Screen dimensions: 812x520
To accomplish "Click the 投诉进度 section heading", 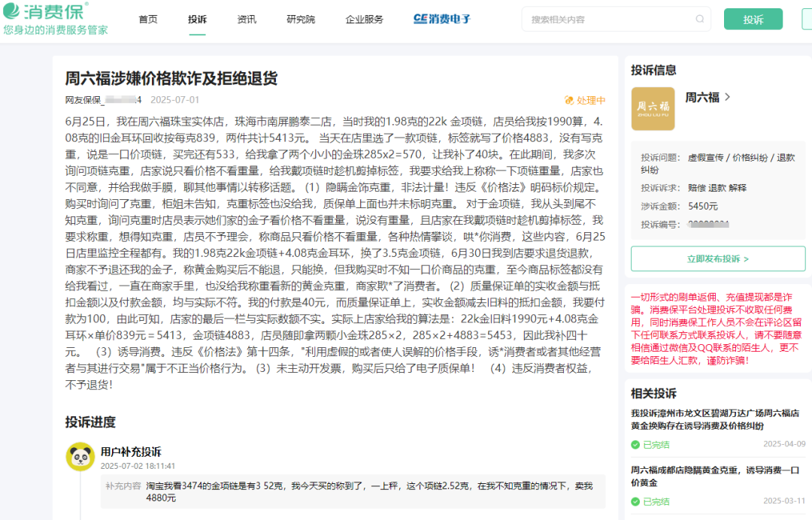I will 90,422.
